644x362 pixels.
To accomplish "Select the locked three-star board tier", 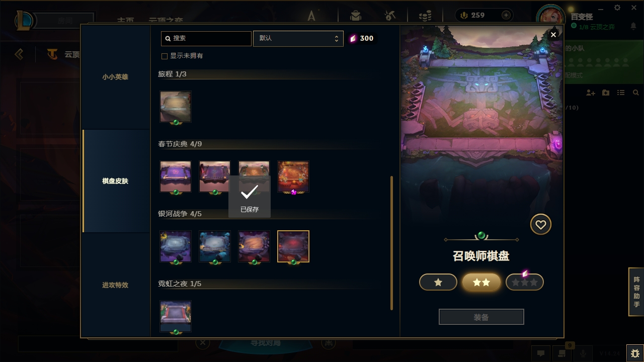I will (525, 283).
